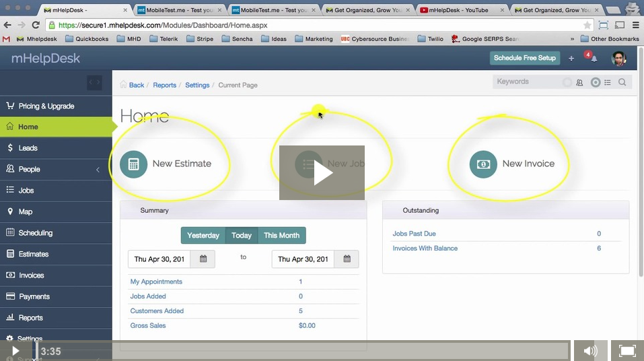Click Reports breadcrumb link
644x361 pixels.
pos(164,85)
